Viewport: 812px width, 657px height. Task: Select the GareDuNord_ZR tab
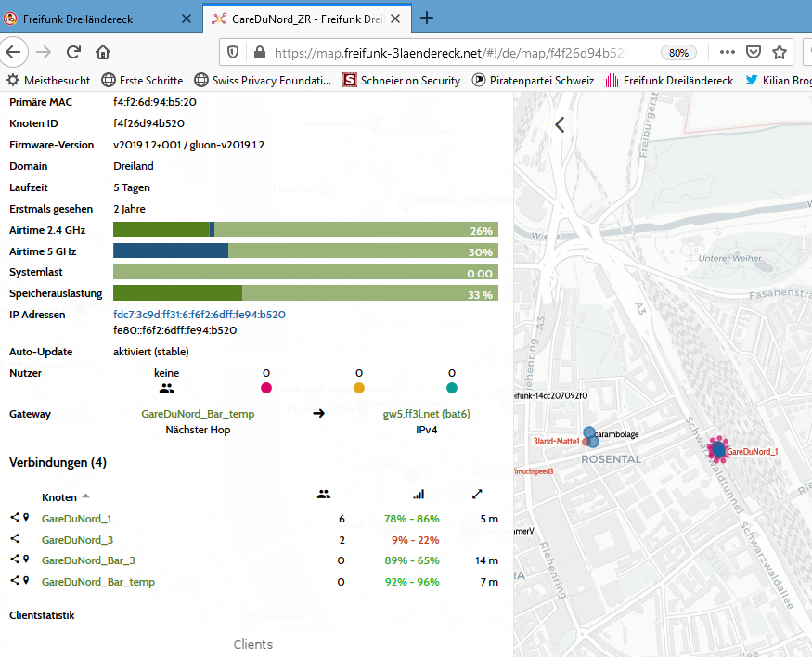307,19
